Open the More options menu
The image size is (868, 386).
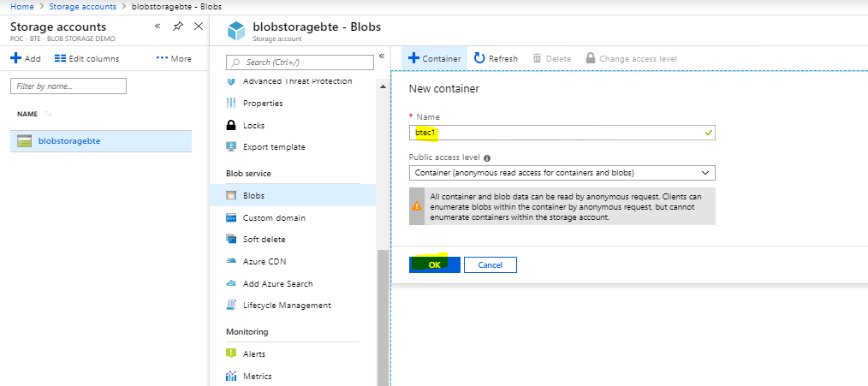coord(174,58)
